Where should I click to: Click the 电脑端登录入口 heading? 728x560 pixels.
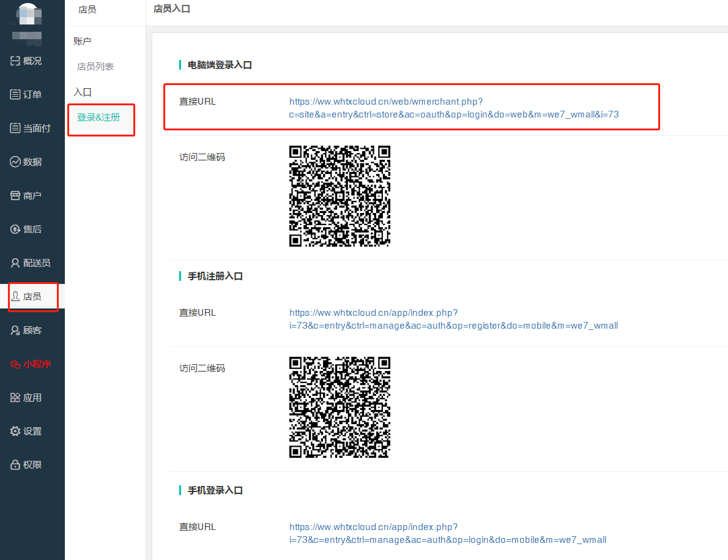click(x=220, y=65)
